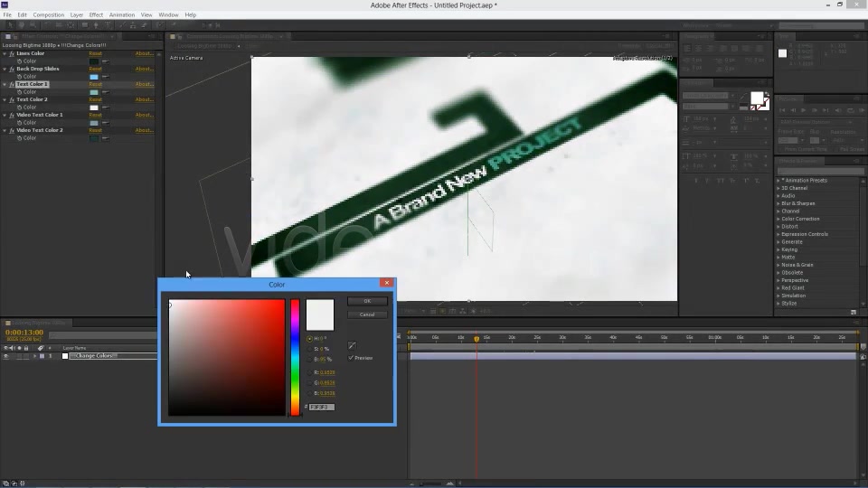The image size is (868, 488).
Task: Click the Character panel eyedropper
Action: click(743, 99)
